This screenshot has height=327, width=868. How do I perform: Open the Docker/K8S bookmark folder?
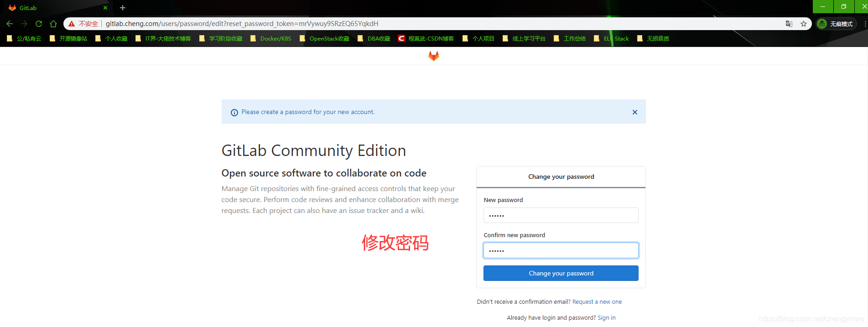tap(271, 39)
